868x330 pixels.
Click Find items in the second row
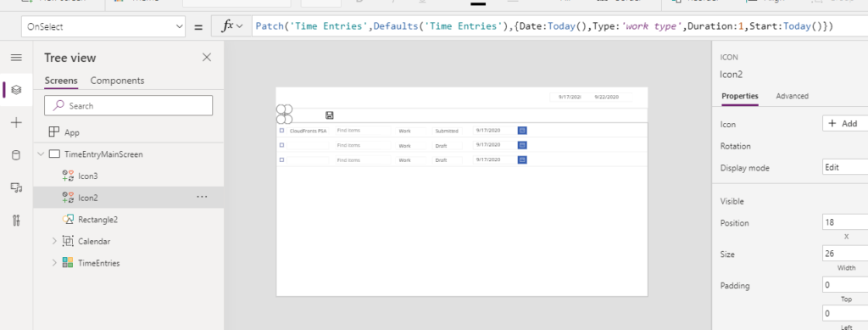(362, 145)
